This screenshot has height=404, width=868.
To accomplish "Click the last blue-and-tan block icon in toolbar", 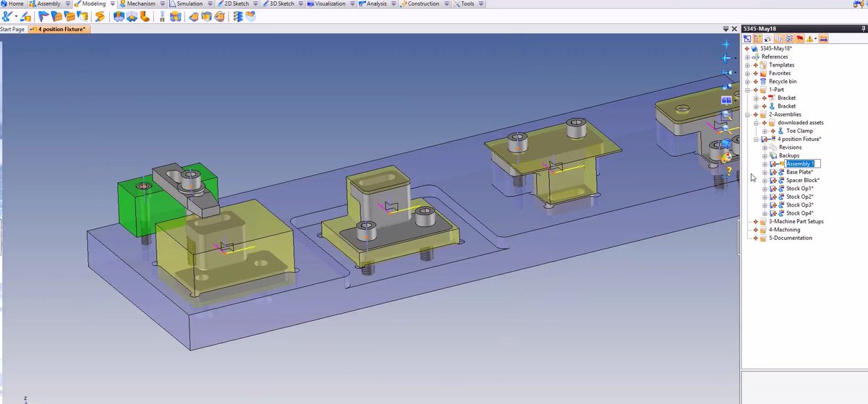I will 250,16.
